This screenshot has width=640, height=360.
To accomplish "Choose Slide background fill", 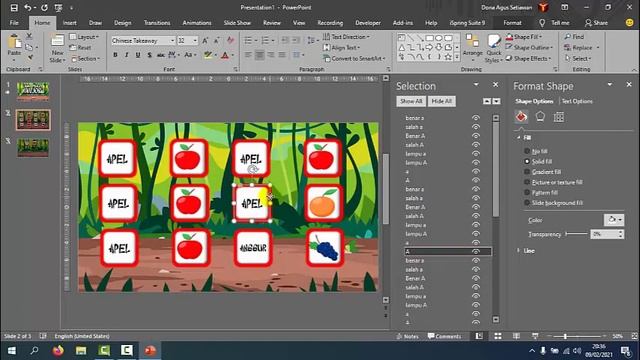I will (553, 203).
